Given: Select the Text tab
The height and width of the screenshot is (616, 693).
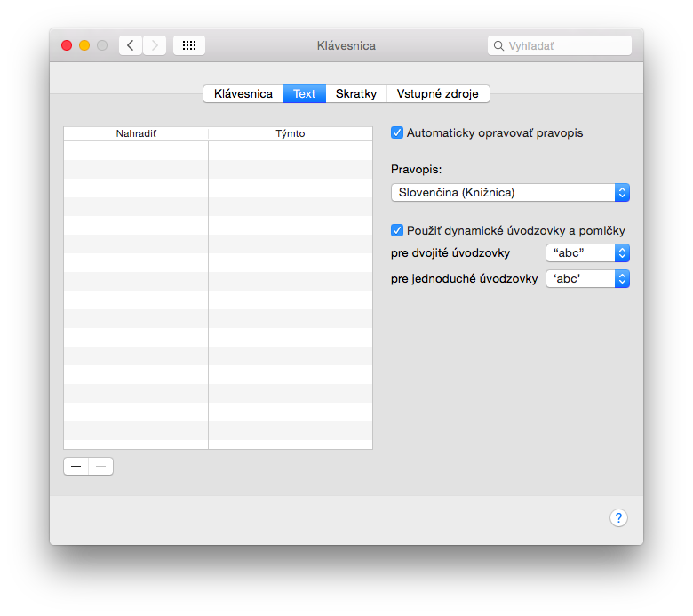Looking at the screenshot, I should (304, 93).
